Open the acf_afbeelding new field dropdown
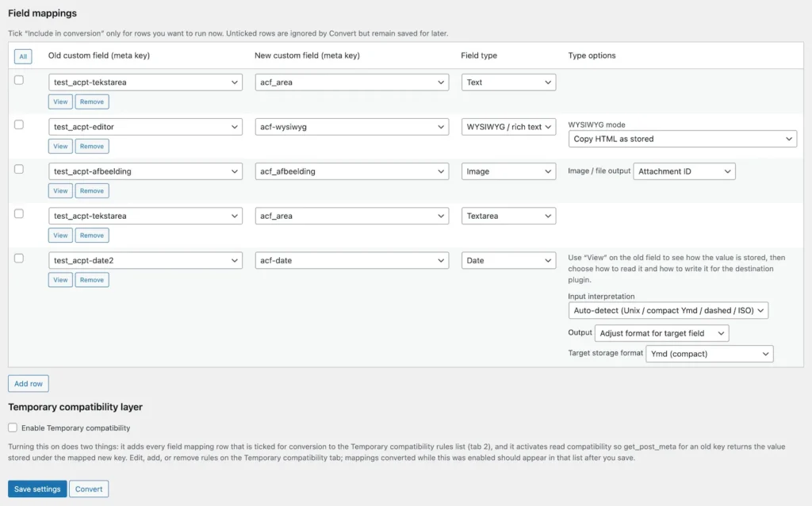The image size is (812, 506). click(351, 171)
